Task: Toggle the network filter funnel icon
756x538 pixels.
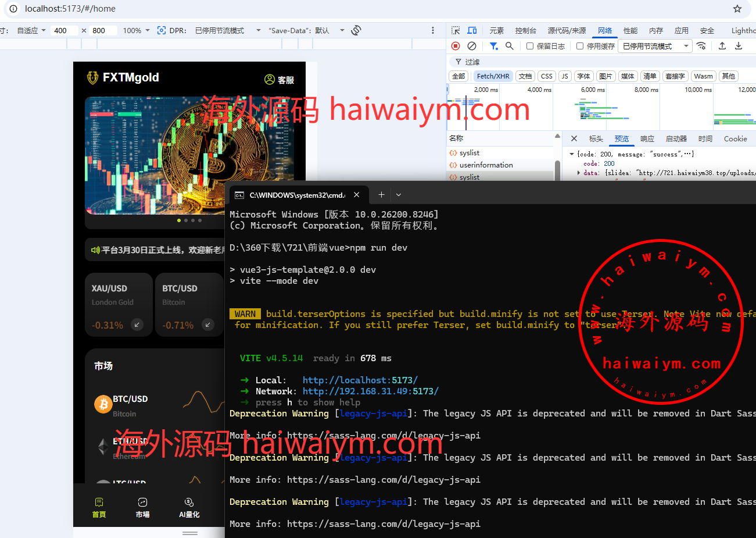Action: click(x=493, y=46)
